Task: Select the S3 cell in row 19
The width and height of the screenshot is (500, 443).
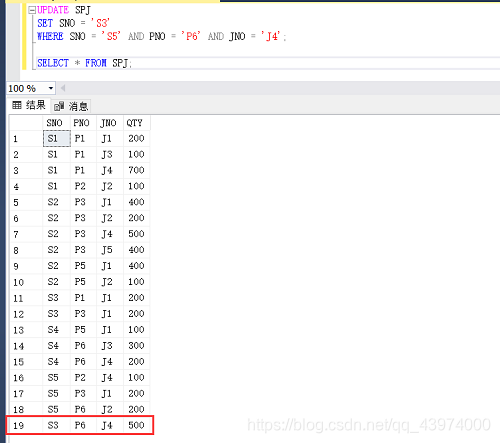Action: pos(56,425)
